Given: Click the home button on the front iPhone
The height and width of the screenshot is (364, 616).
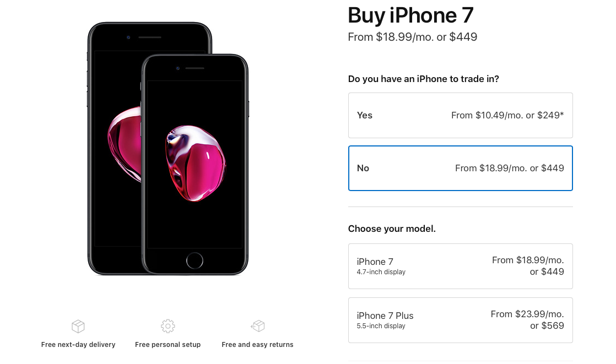Looking at the screenshot, I should (194, 260).
